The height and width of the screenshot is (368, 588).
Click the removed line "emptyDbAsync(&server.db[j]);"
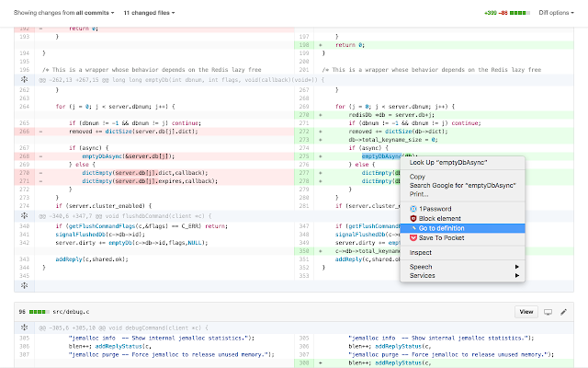[129, 156]
